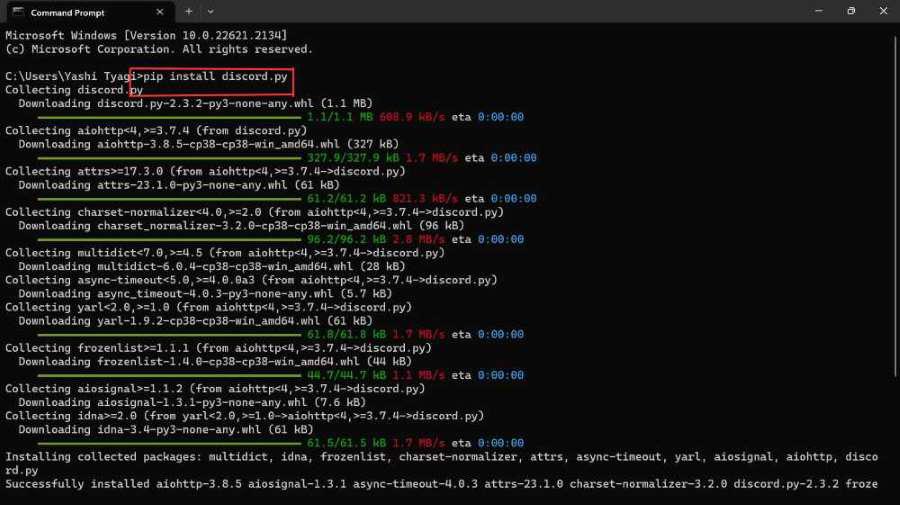This screenshot has height=505, width=900.
Task: Click the Collecting yarl output line
Action: coord(208,308)
